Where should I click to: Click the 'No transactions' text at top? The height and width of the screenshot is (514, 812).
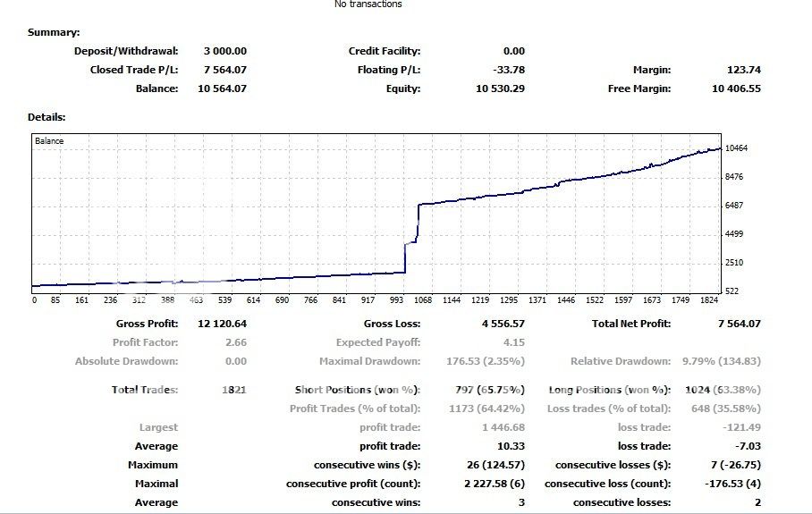pyautogui.click(x=368, y=4)
